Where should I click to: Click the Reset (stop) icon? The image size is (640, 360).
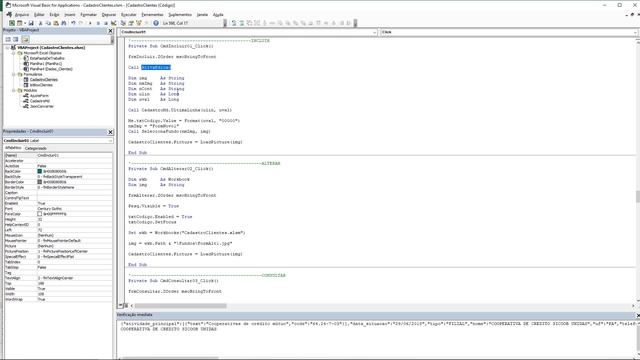click(106, 23)
